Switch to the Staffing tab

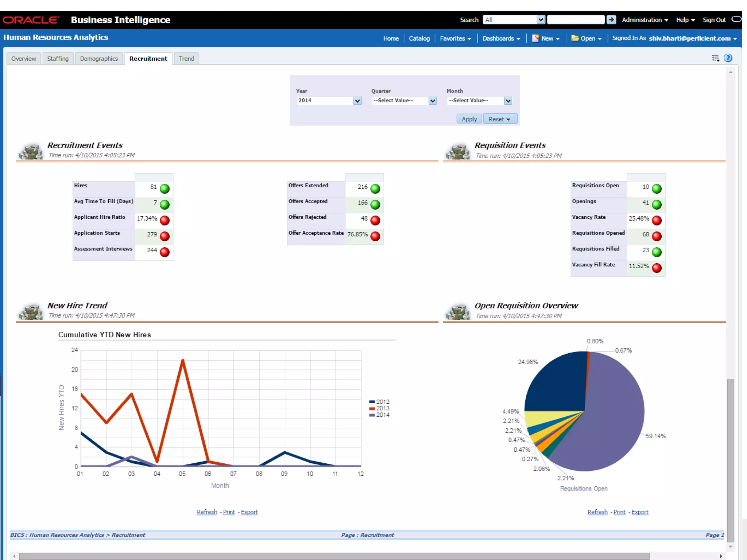tap(58, 59)
